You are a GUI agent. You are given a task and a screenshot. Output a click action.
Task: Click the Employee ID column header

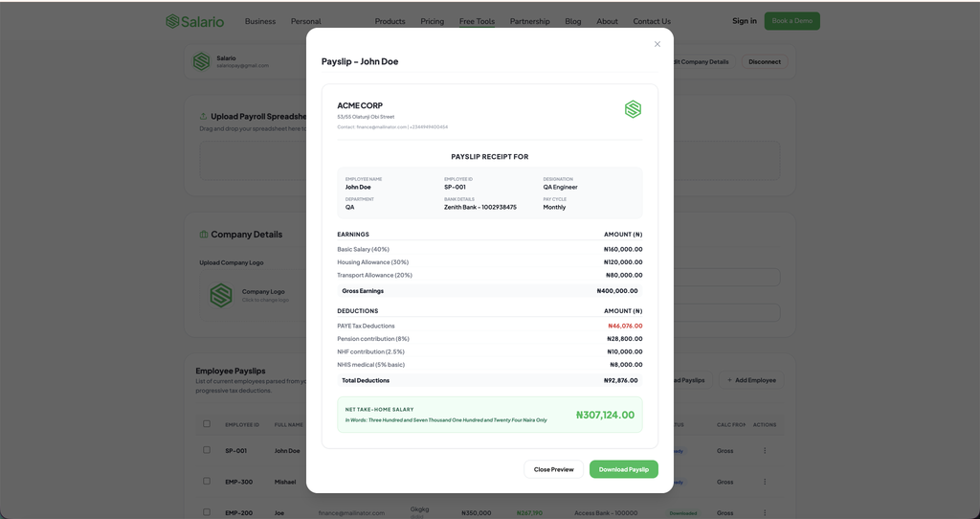(242, 424)
